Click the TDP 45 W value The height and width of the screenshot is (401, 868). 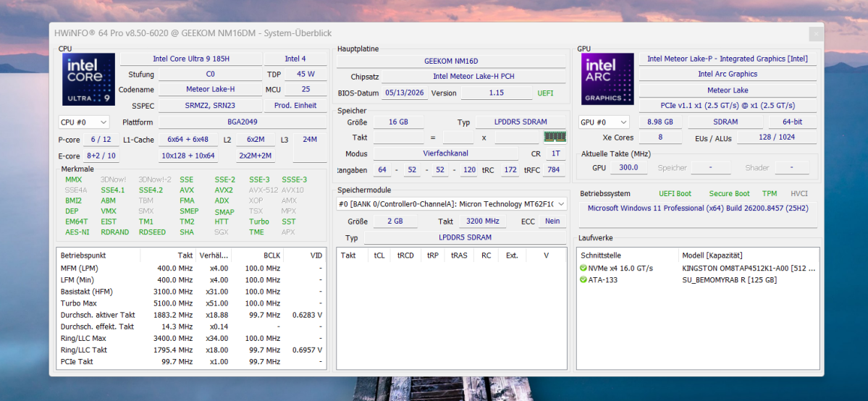click(x=306, y=74)
